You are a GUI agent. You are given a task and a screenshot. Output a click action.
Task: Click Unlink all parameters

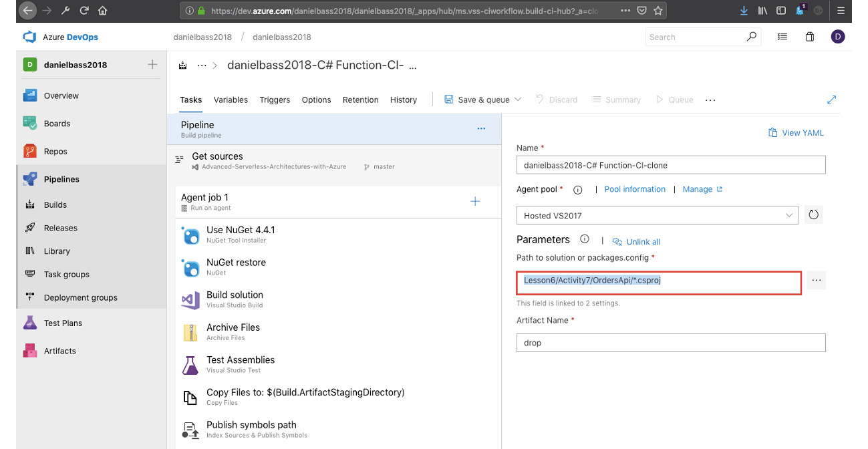(x=636, y=242)
